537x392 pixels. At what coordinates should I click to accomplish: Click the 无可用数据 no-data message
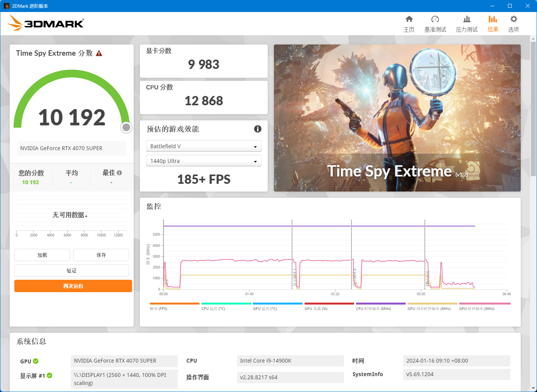[70, 215]
